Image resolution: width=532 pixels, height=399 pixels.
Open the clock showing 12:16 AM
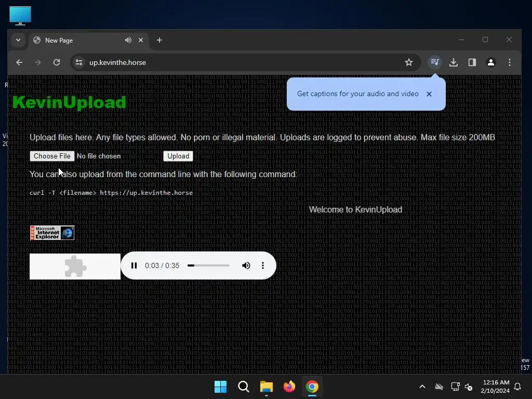pos(495,387)
